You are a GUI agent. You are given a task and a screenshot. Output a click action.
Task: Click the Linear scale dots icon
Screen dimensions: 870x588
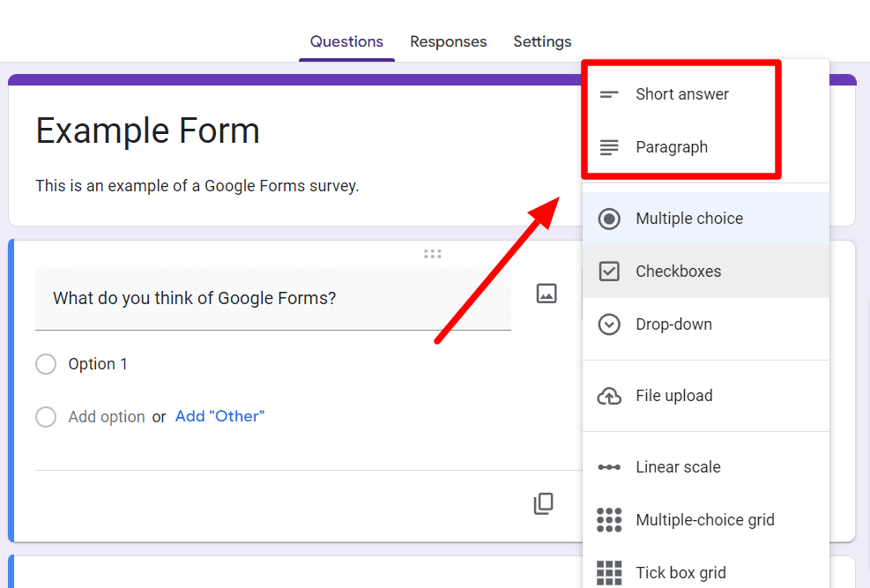tap(609, 467)
